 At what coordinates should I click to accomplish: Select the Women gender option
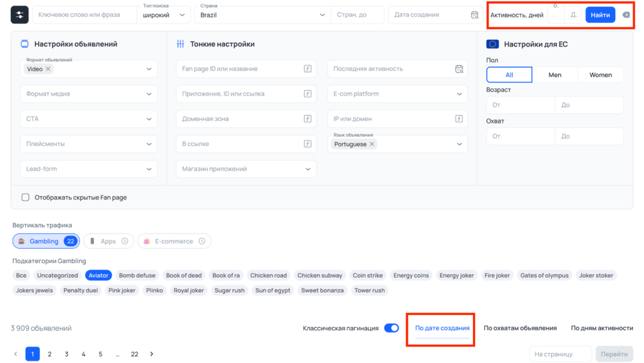tap(601, 75)
